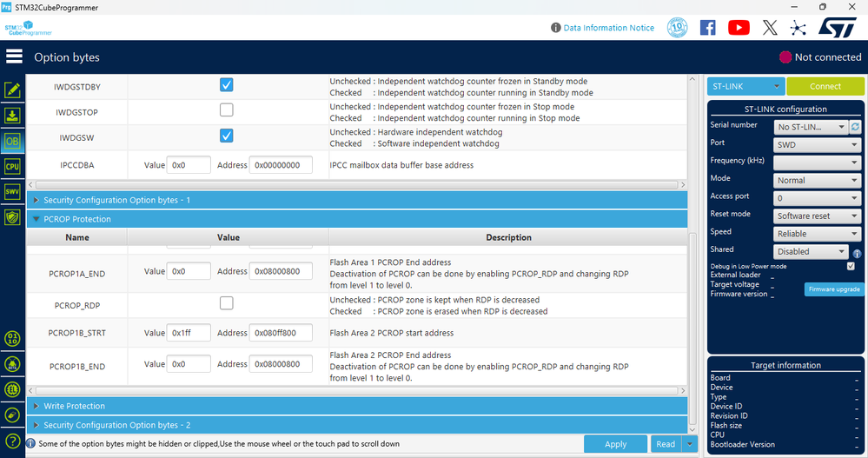Image resolution: width=868 pixels, height=458 pixels.
Task: Toggle the PCROP_RDP checkbox
Action: (227, 303)
